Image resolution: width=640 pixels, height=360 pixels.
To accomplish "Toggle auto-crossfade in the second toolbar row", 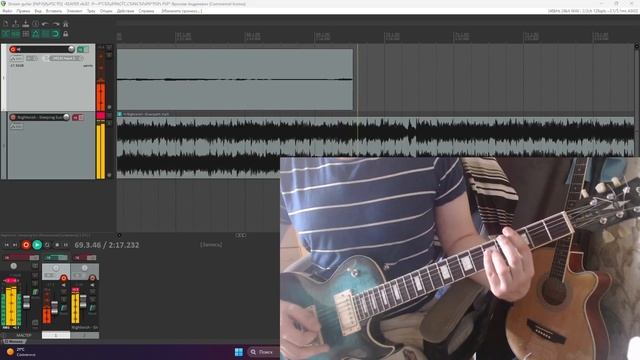I will [5, 34].
